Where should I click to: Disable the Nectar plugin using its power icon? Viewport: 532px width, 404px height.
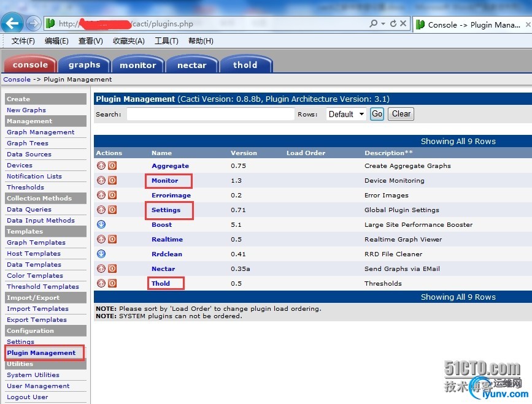click(x=112, y=269)
